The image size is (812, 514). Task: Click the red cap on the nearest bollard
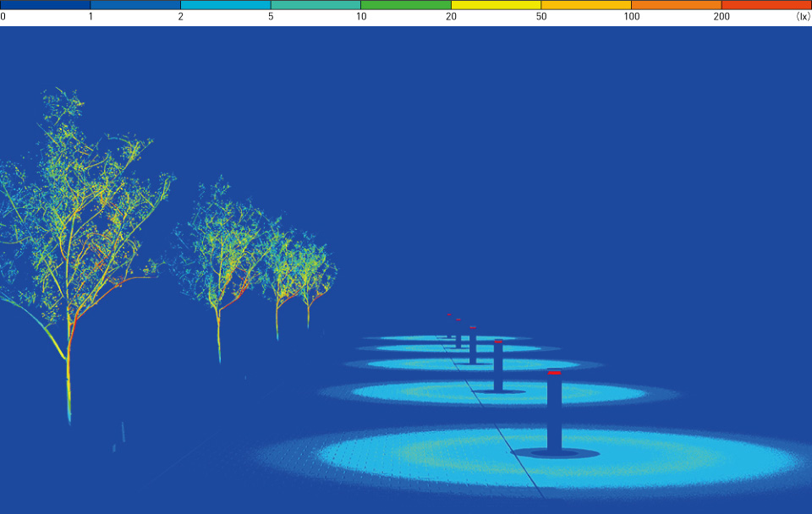pos(554,372)
